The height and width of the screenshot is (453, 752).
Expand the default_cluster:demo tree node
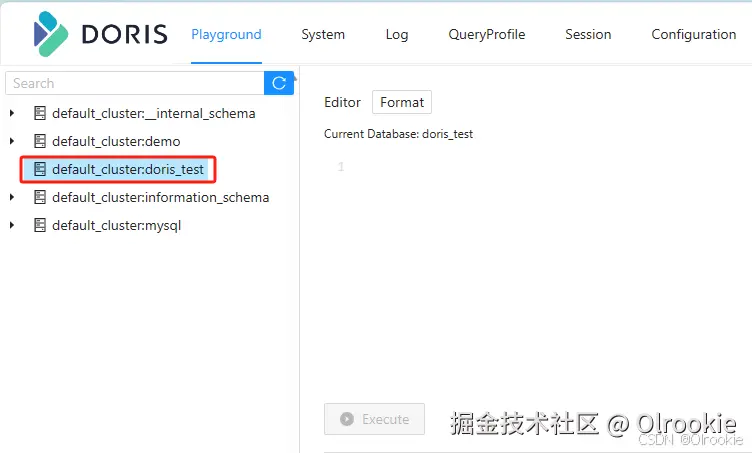[x=12, y=141]
